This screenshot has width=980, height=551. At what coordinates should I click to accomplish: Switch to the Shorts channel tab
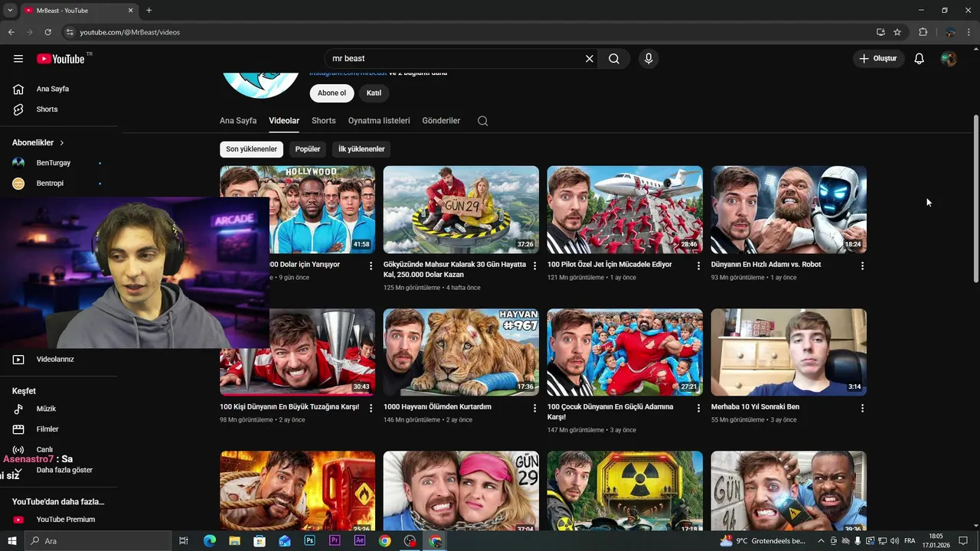(x=324, y=121)
